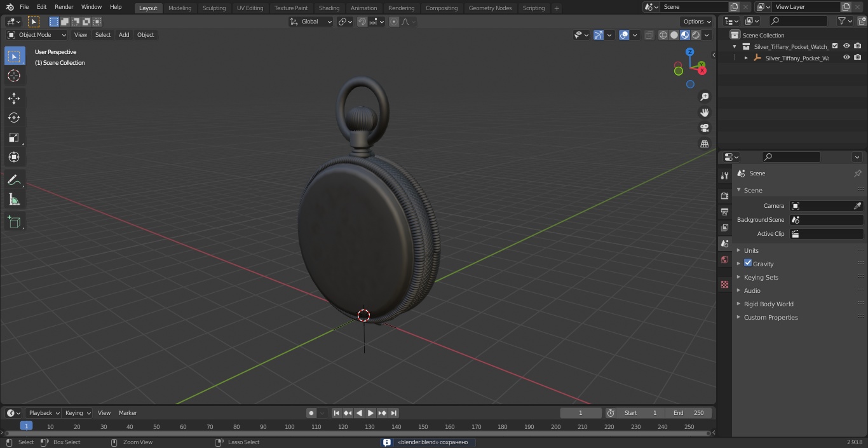
Task: Play the animation forward
Action: (370, 413)
